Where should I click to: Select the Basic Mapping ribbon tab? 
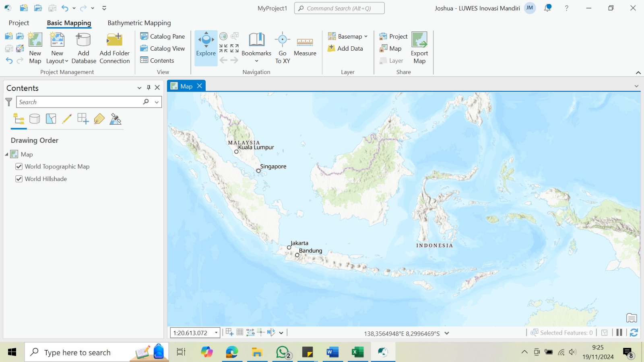click(69, 23)
